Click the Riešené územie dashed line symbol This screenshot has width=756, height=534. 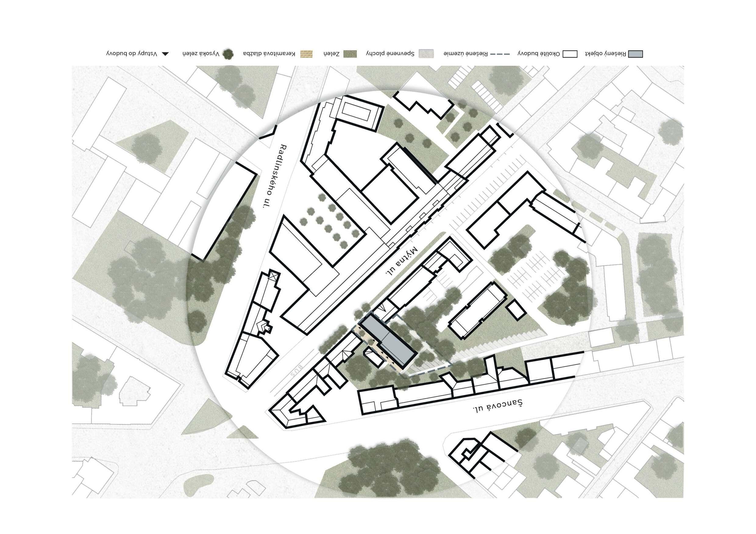[x=500, y=54]
